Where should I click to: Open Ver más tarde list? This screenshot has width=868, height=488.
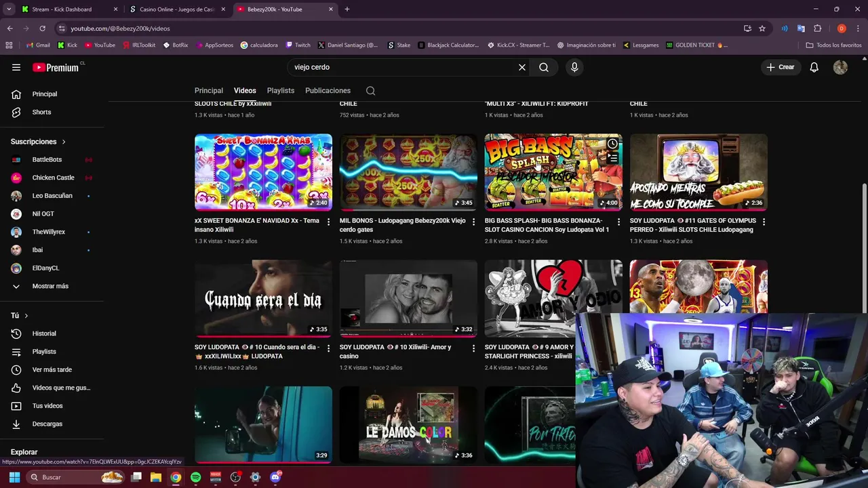pos(52,369)
